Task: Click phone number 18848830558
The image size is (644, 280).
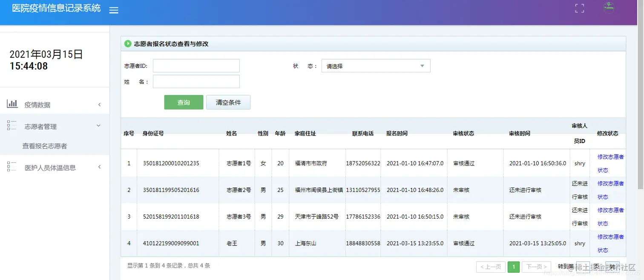Action: (x=363, y=243)
